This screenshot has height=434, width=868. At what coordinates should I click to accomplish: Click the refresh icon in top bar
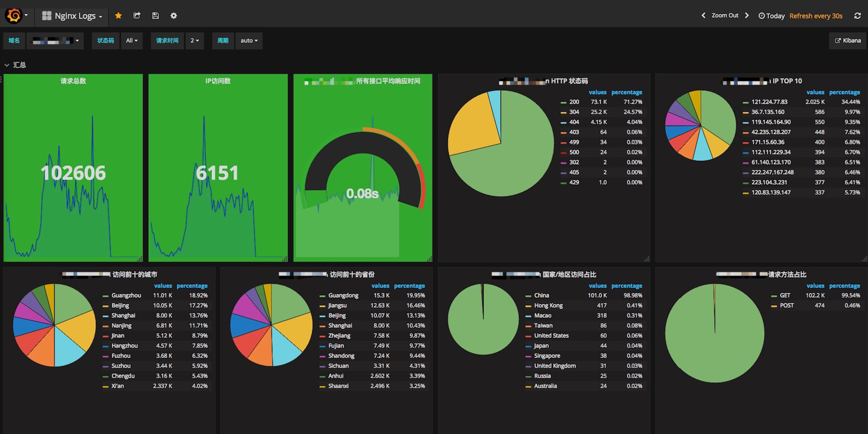(857, 16)
